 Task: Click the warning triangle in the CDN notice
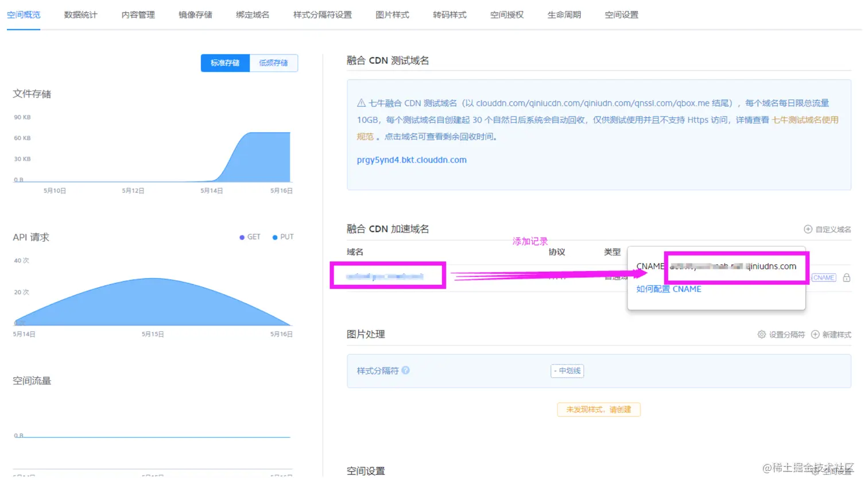(x=361, y=103)
